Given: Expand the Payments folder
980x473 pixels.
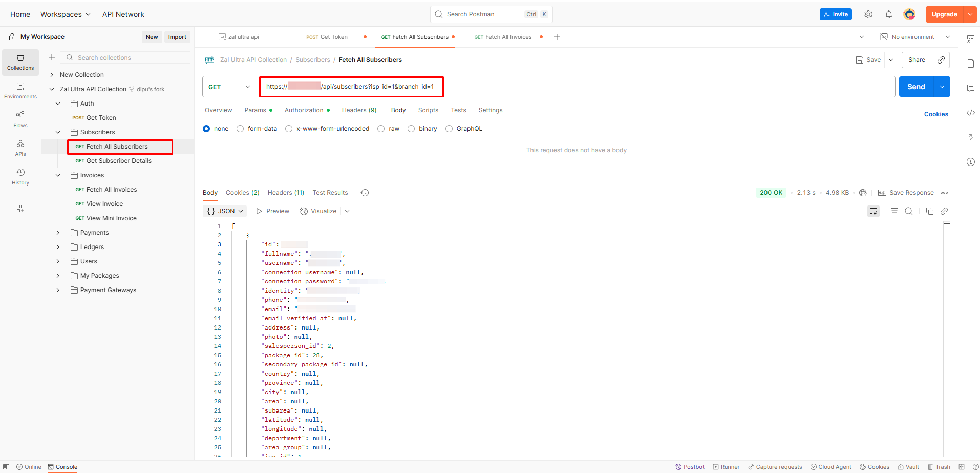Looking at the screenshot, I should pyautogui.click(x=58, y=233).
